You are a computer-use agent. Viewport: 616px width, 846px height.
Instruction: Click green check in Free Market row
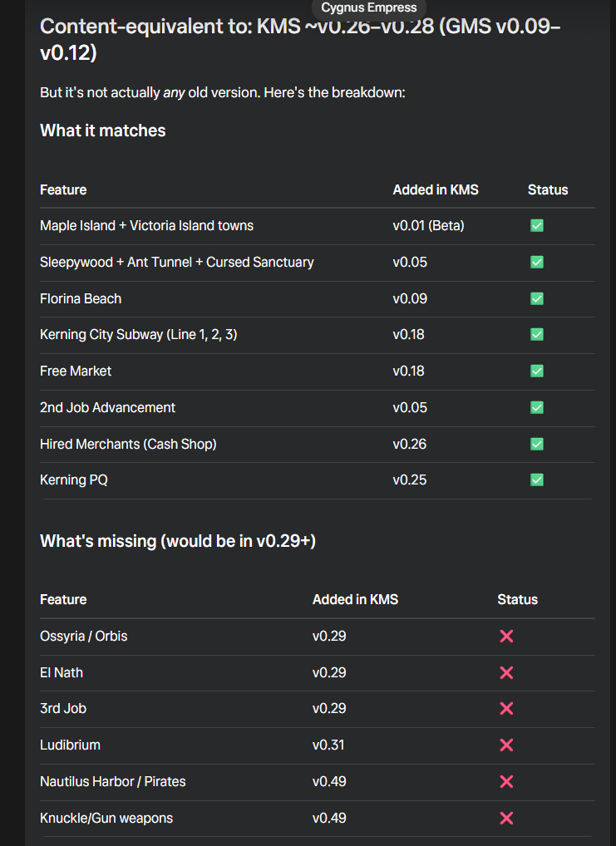pyautogui.click(x=537, y=371)
